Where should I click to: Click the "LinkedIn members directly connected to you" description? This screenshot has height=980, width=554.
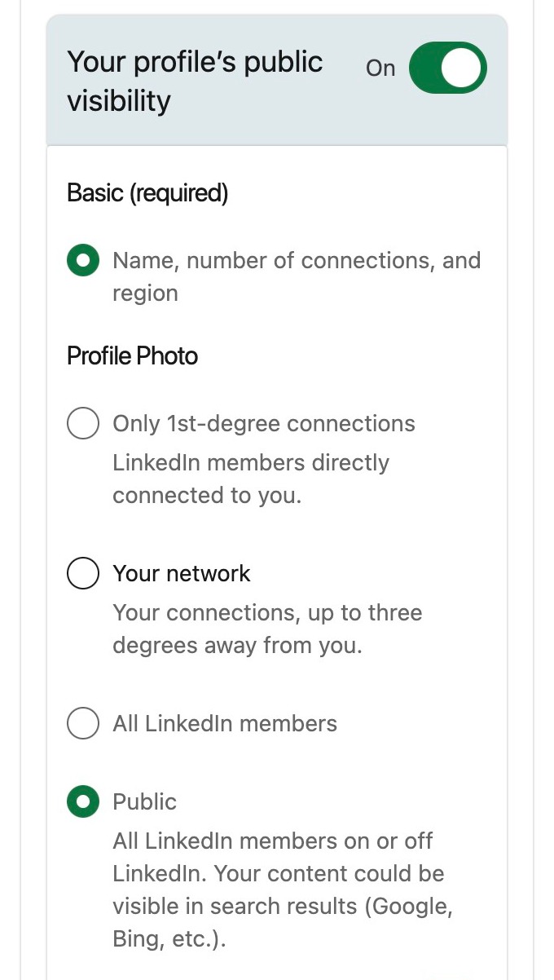tap(251, 479)
